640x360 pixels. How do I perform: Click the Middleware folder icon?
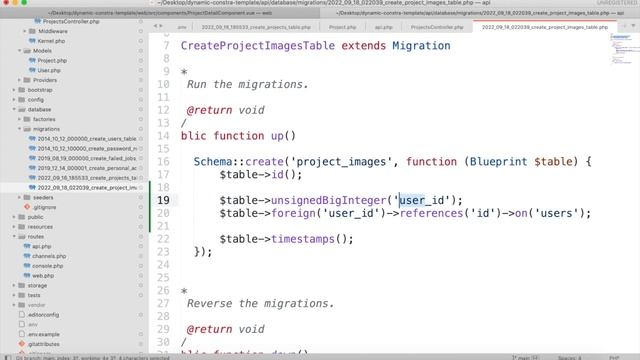(32, 31)
